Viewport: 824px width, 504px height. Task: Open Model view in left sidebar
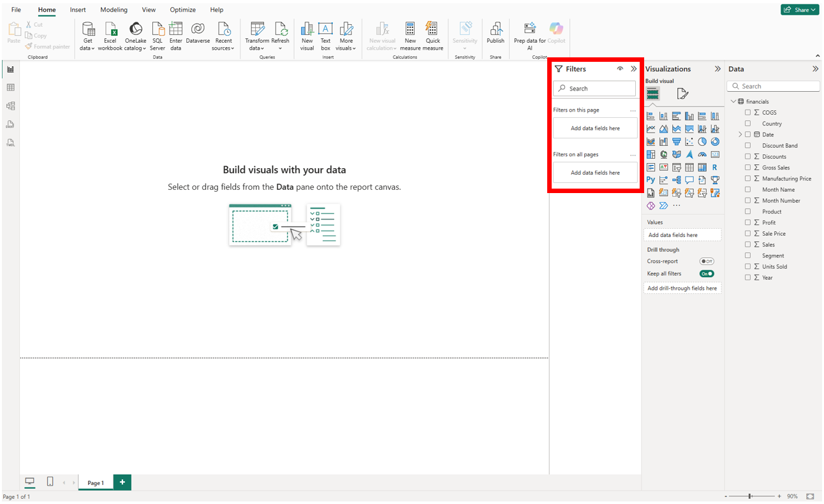pyautogui.click(x=11, y=106)
